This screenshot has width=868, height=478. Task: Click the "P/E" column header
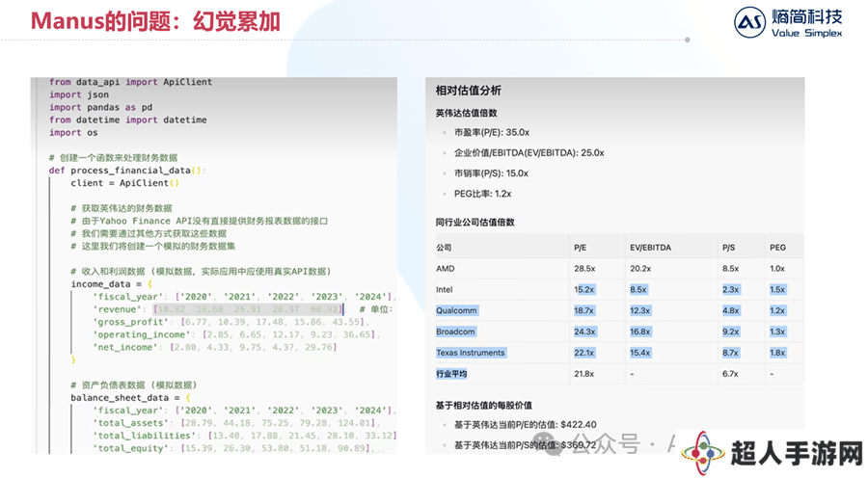[x=581, y=248]
